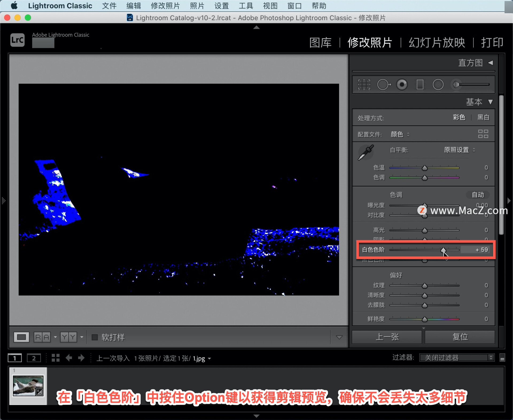The image size is (513, 420).
Task: Hide the bottom filmstrip panel arrow
Action: (256, 416)
